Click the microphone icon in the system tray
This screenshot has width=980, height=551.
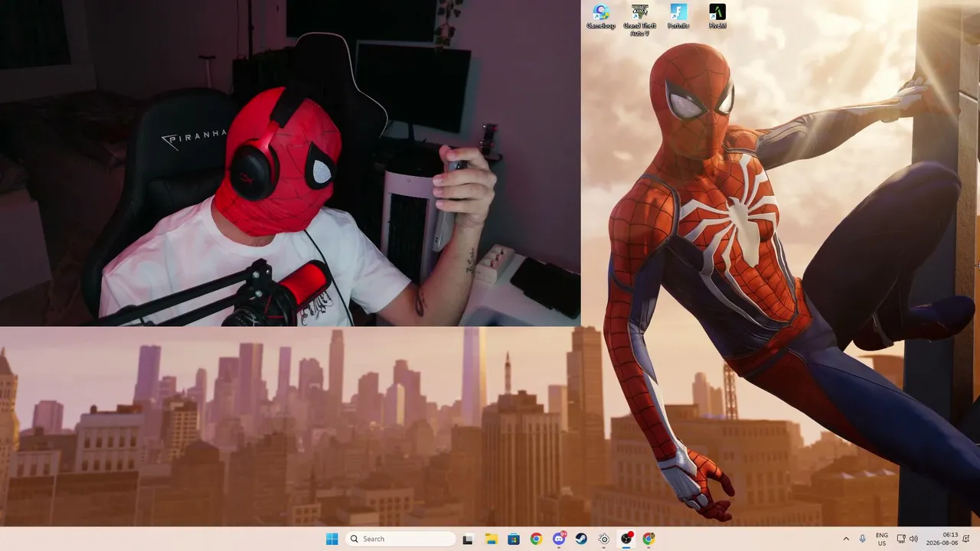863,539
